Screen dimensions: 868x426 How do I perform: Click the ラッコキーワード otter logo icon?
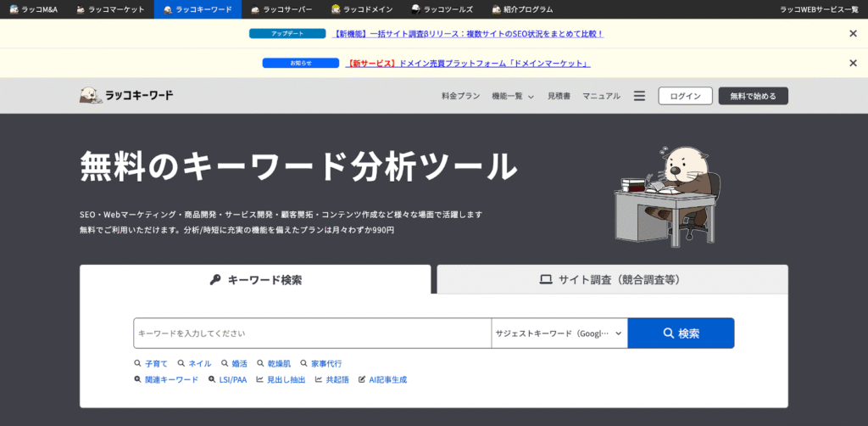click(x=91, y=95)
